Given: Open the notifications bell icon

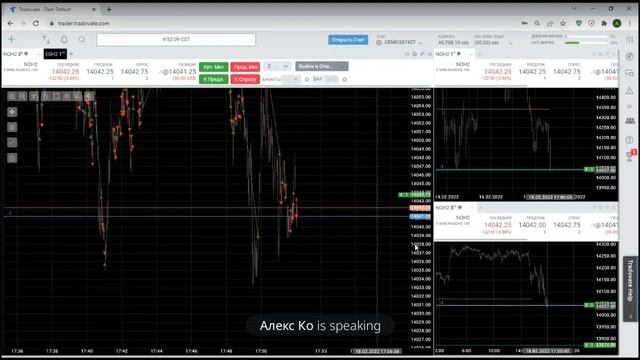Looking at the screenshot, I should [x=64, y=40].
